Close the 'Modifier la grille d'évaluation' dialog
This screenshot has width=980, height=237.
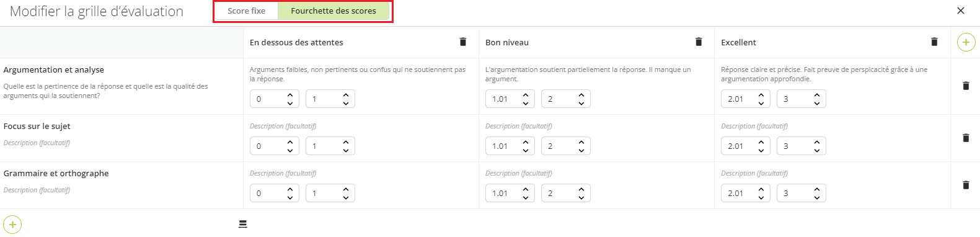click(961, 11)
